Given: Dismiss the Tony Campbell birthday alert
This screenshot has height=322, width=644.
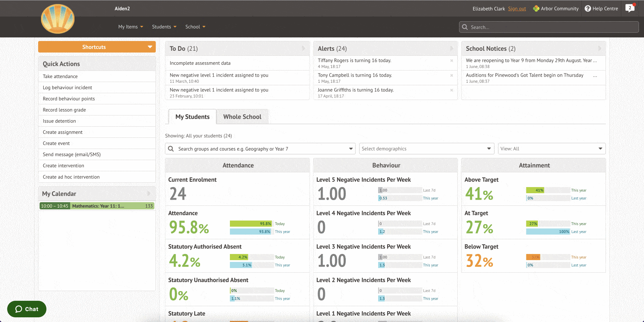Looking at the screenshot, I should 452,75.
